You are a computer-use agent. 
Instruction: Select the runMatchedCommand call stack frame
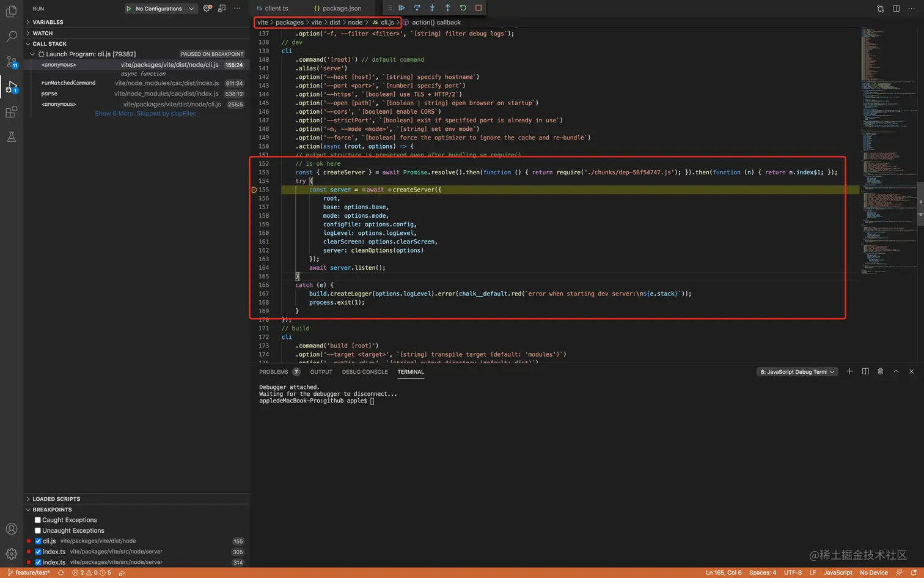68,83
